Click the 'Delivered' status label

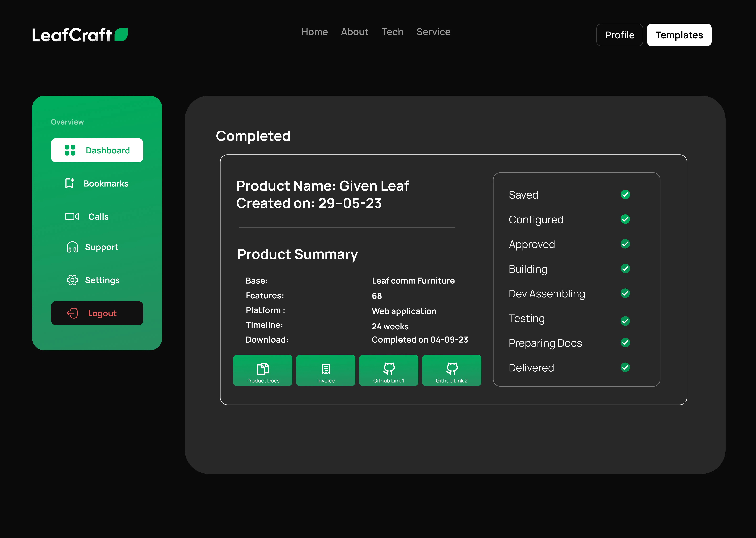coord(531,368)
